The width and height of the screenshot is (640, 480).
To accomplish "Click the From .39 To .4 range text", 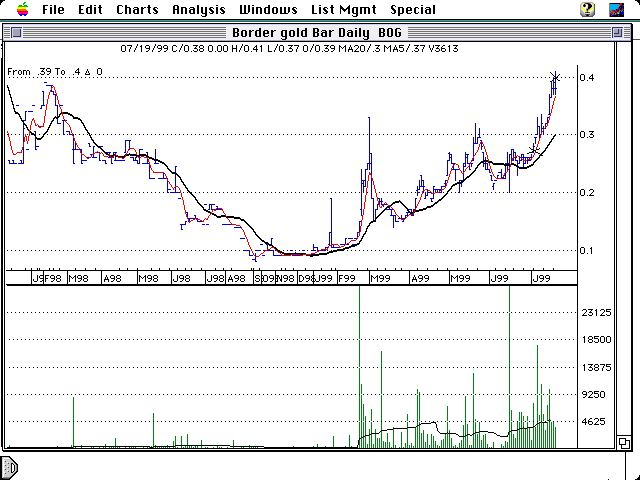I will [x=55, y=72].
